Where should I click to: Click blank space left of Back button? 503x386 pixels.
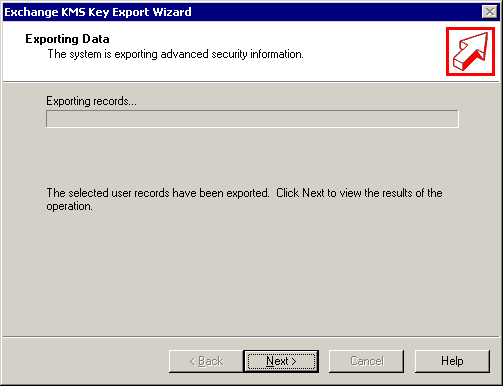point(87,361)
